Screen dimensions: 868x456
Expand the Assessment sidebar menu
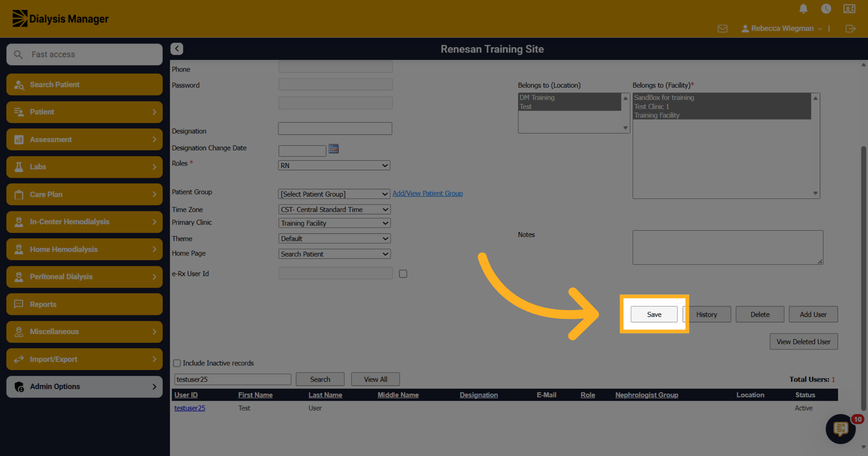84,139
